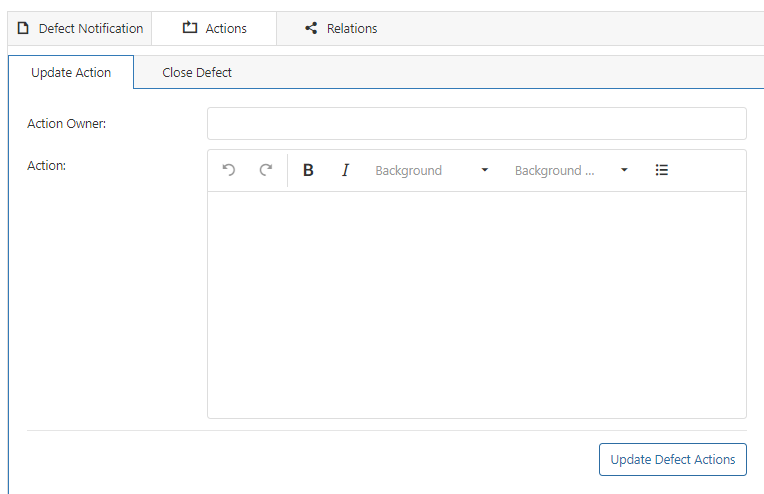Screen dimensions: 764x494
Task: Click the Redo arrow in editor toolbar
Action: click(266, 170)
